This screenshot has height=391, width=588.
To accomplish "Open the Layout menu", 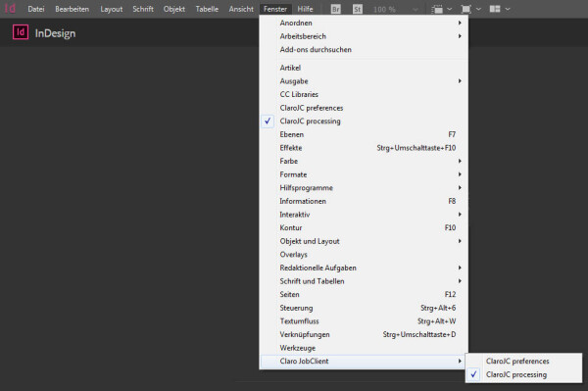I will pos(112,9).
